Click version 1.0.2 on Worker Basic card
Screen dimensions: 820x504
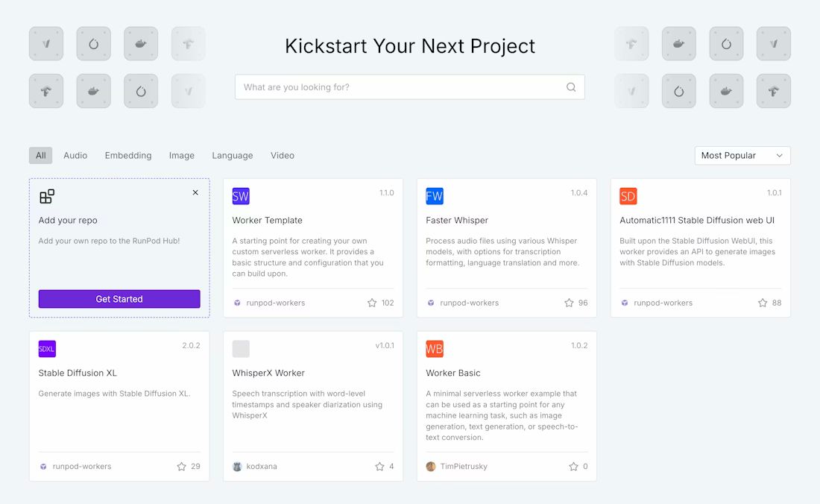pyautogui.click(x=579, y=346)
